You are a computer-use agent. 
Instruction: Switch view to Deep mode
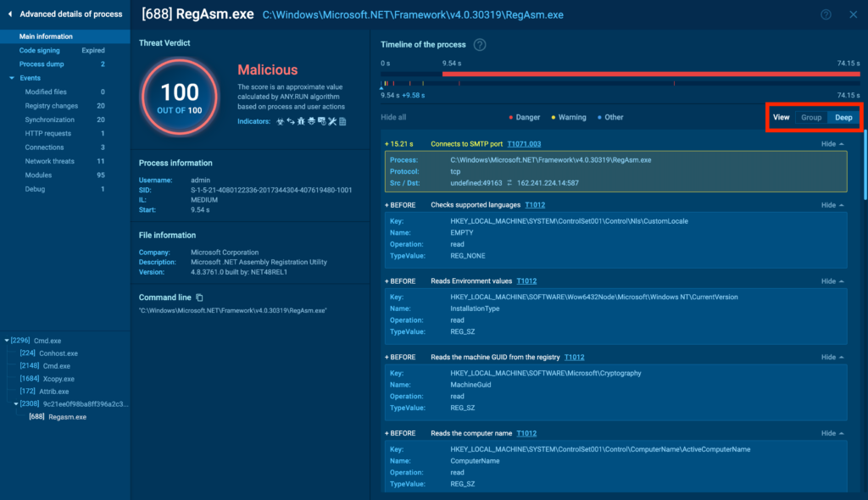click(x=843, y=117)
